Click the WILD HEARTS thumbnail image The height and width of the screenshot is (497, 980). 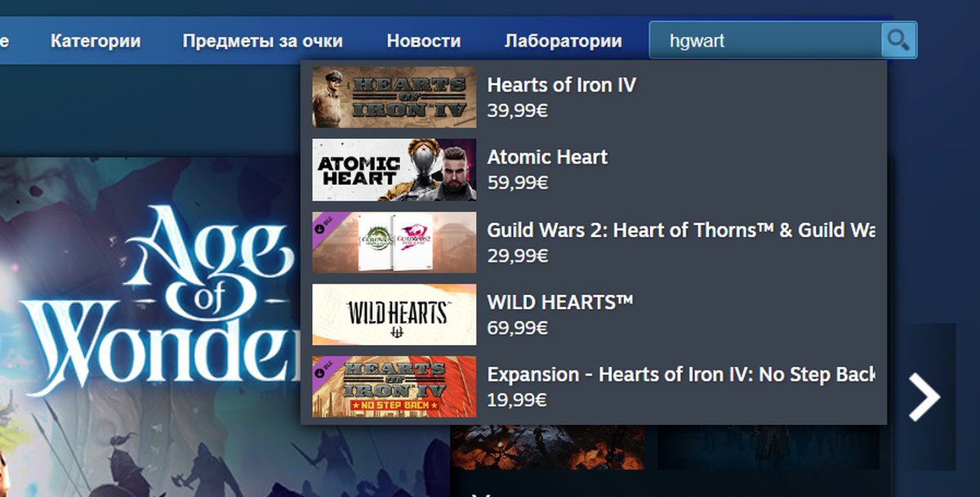point(394,315)
